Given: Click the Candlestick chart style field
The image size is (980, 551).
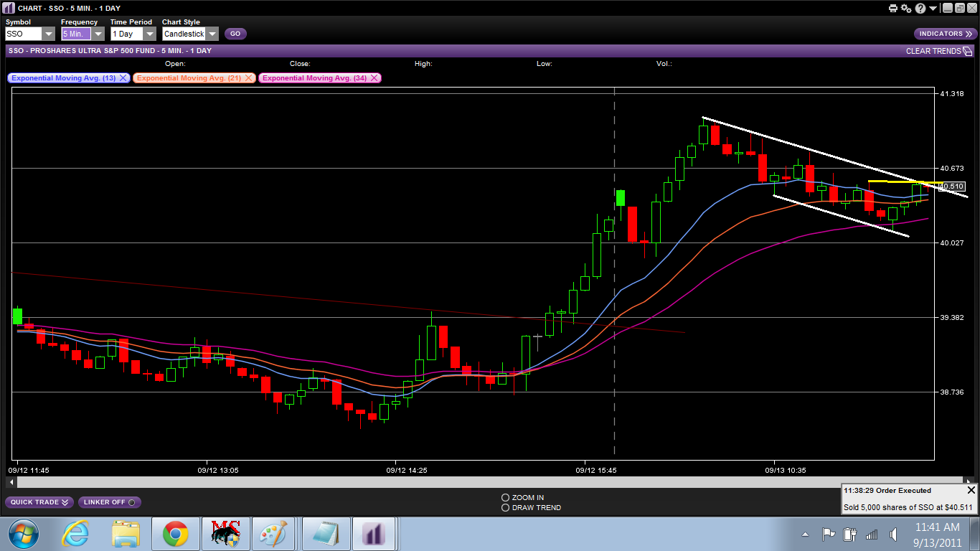Looking at the screenshot, I should click(x=184, y=34).
